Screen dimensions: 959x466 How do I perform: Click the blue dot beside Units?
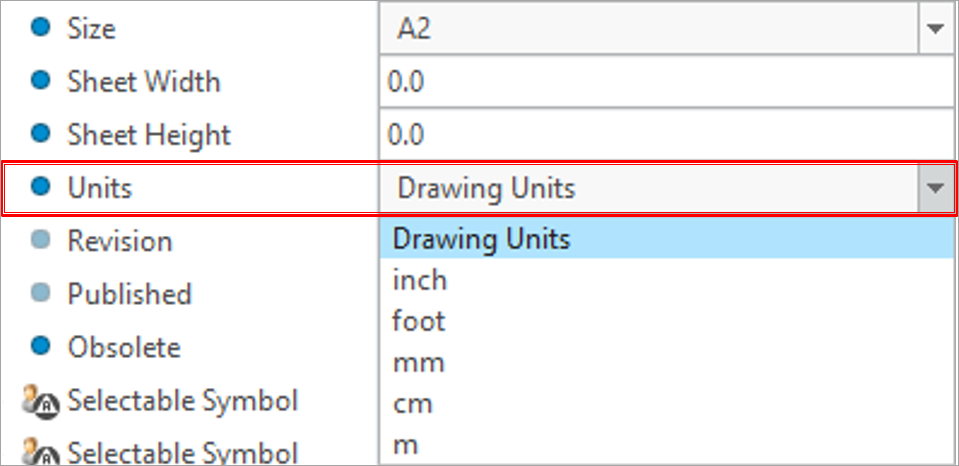[x=40, y=187]
